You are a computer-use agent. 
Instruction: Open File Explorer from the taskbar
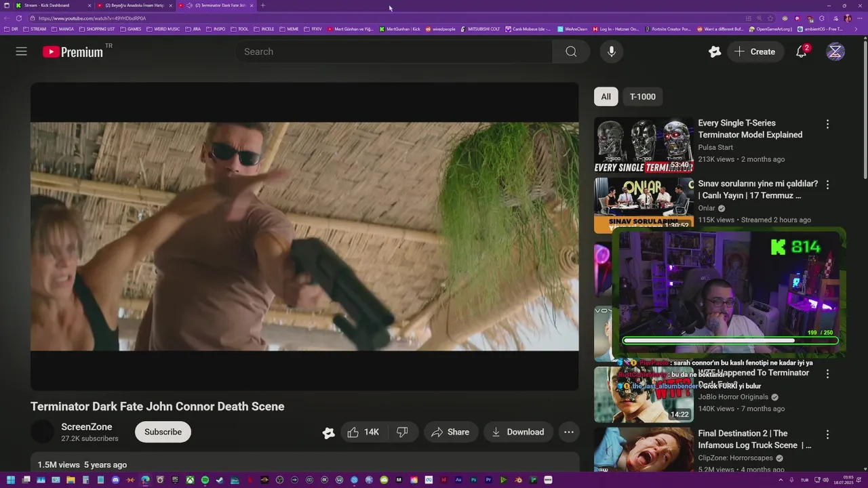(x=71, y=480)
